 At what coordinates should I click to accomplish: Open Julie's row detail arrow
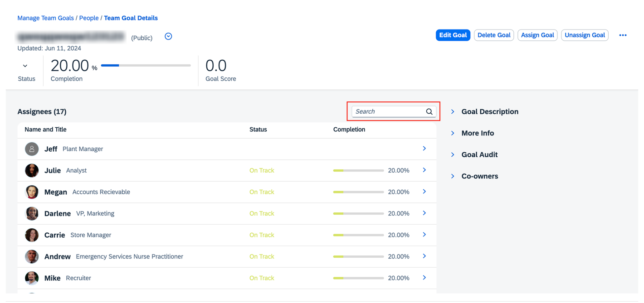tap(424, 170)
